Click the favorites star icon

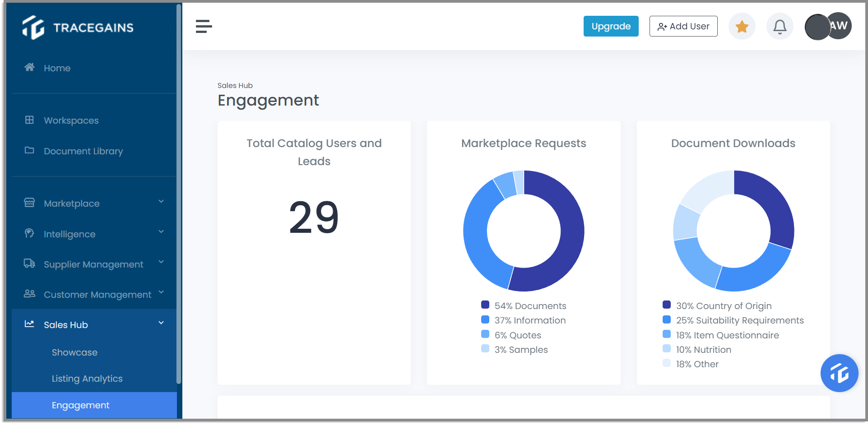[742, 27]
